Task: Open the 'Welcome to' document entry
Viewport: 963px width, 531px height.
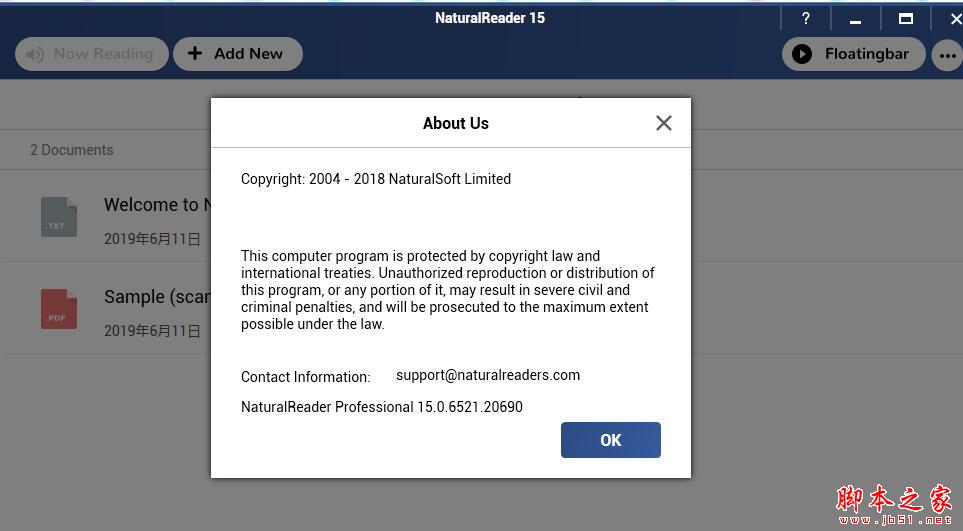Action: (x=157, y=204)
